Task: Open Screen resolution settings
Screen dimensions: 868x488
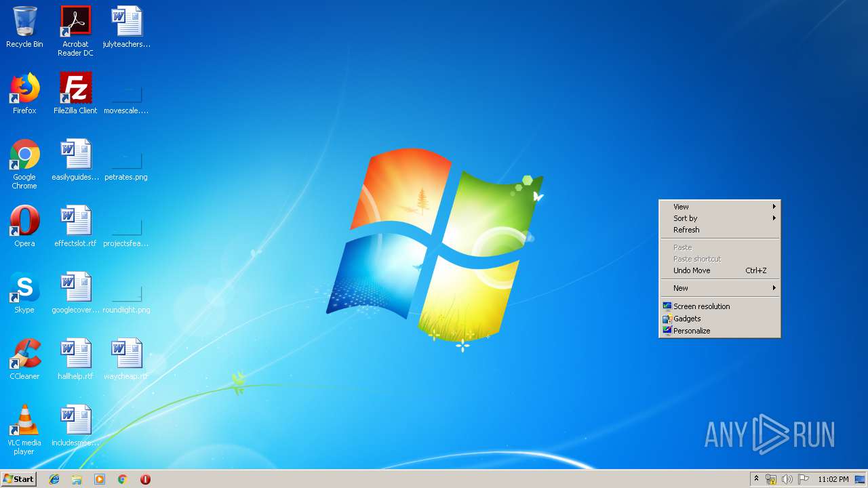Action: click(x=719, y=306)
